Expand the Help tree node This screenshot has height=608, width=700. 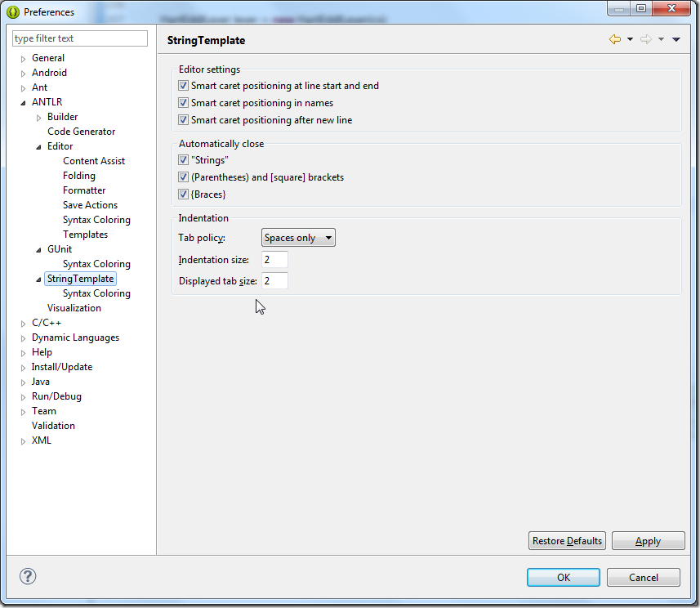coord(23,353)
